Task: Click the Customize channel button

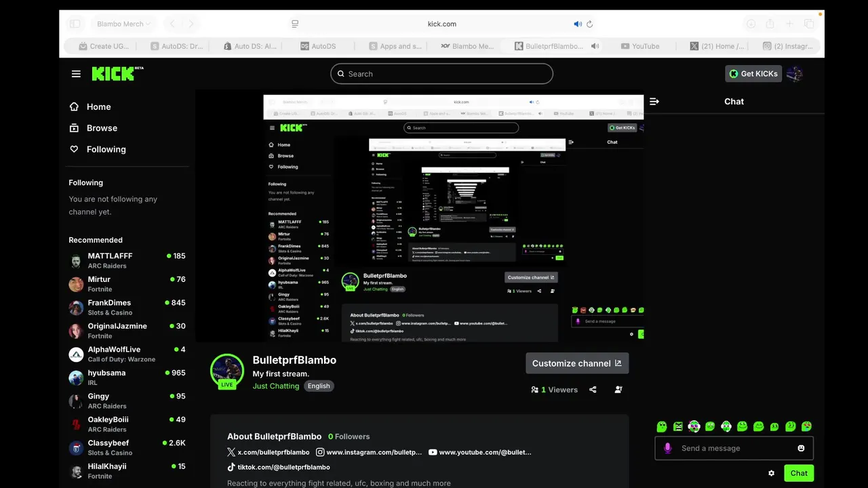Action: tap(577, 363)
